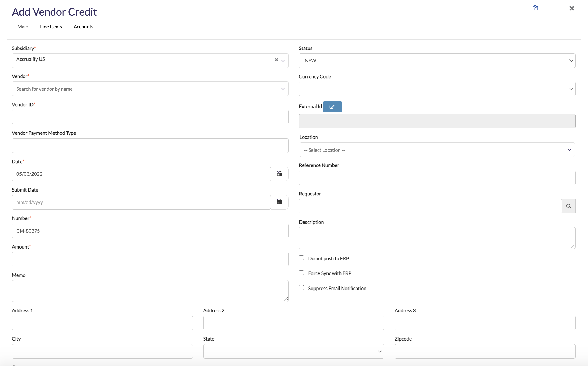Click the External Id edit icon button

point(332,107)
